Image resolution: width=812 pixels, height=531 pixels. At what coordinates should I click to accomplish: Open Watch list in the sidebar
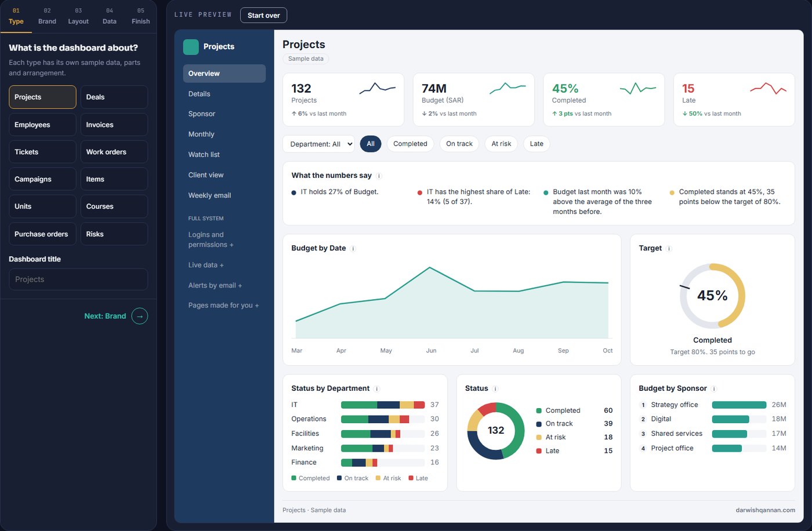pyautogui.click(x=224, y=155)
